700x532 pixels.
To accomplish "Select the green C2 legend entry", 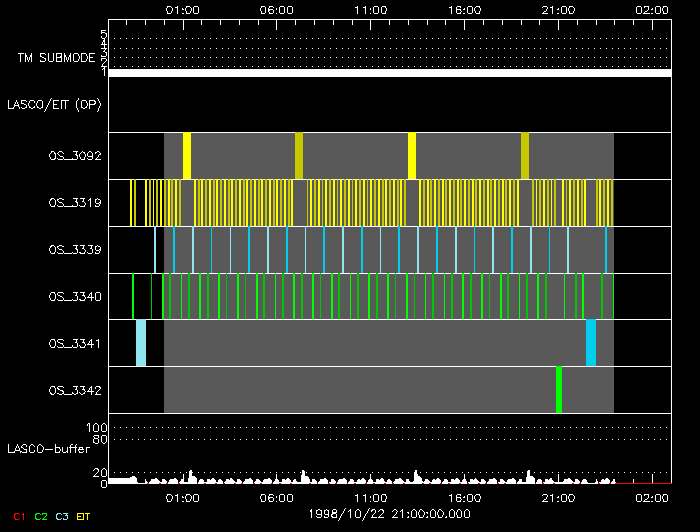I will pos(41,516).
